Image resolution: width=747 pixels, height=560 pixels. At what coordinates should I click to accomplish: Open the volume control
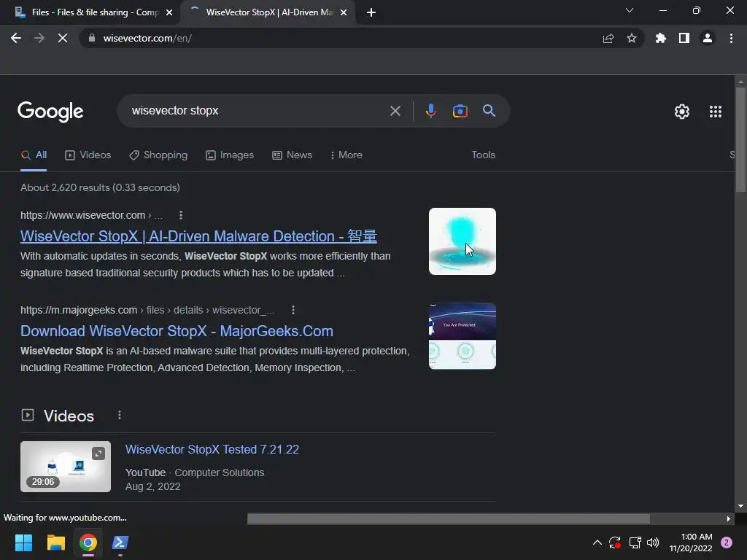pyautogui.click(x=653, y=542)
